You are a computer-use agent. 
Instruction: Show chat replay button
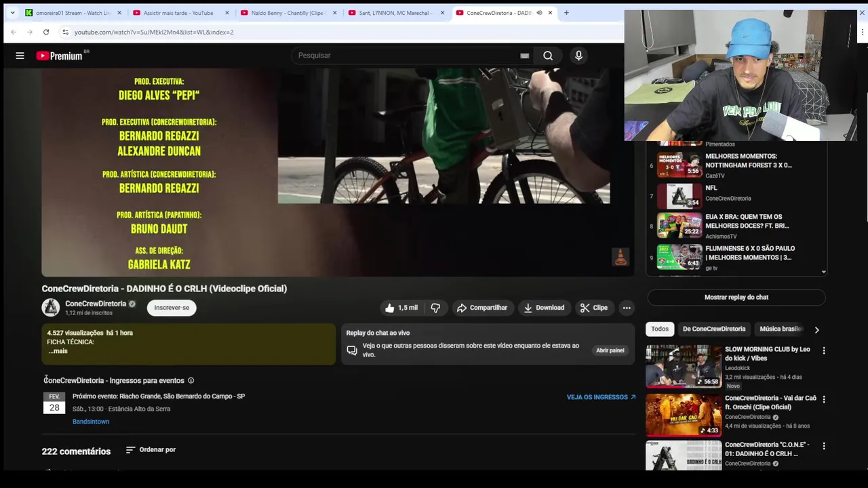point(736,297)
